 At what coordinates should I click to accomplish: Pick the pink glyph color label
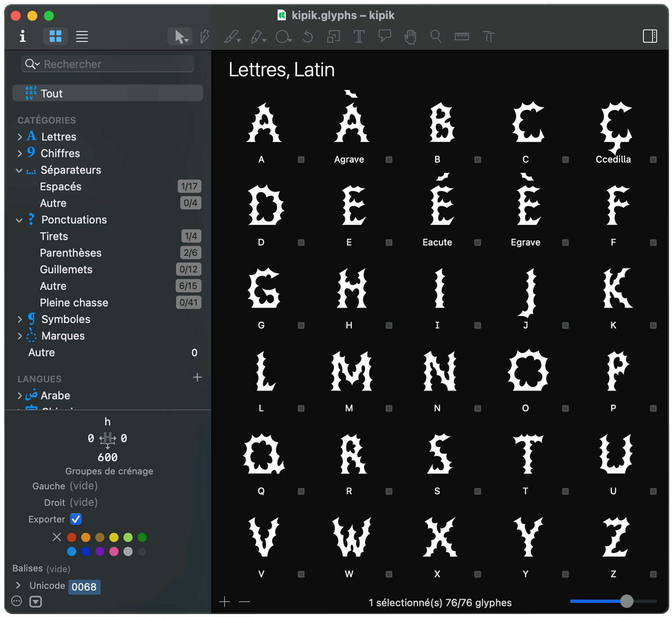[114, 551]
